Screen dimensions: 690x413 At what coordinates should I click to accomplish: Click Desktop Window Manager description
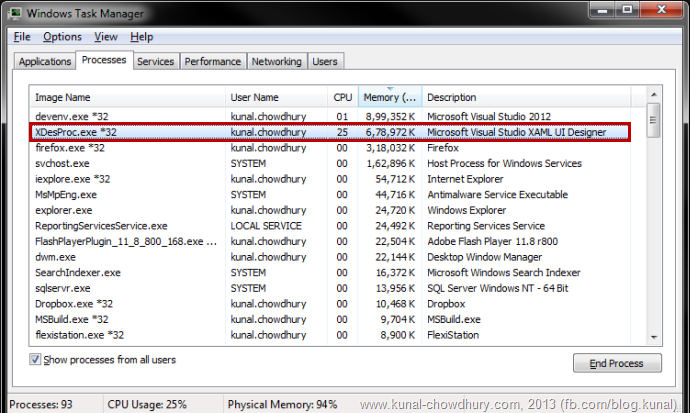tap(484, 257)
